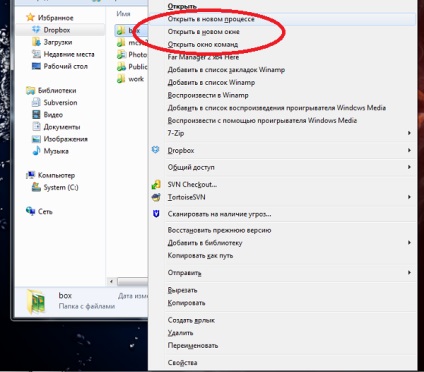Click the horizontal scrollbar left arrow
This screenshot has height=372, width=424.
(111, 282)
